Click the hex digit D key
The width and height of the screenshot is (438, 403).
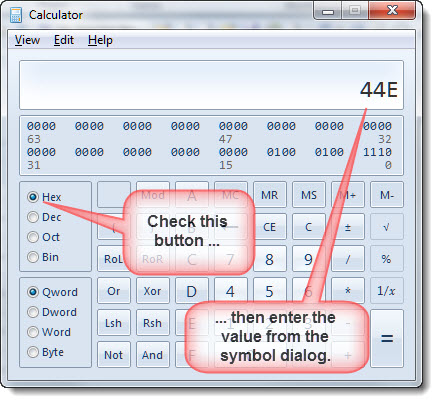[192, 291]
